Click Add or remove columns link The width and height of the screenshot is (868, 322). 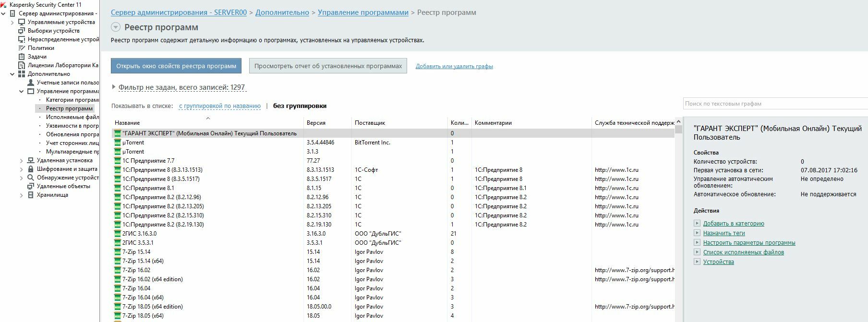[454, 66]
